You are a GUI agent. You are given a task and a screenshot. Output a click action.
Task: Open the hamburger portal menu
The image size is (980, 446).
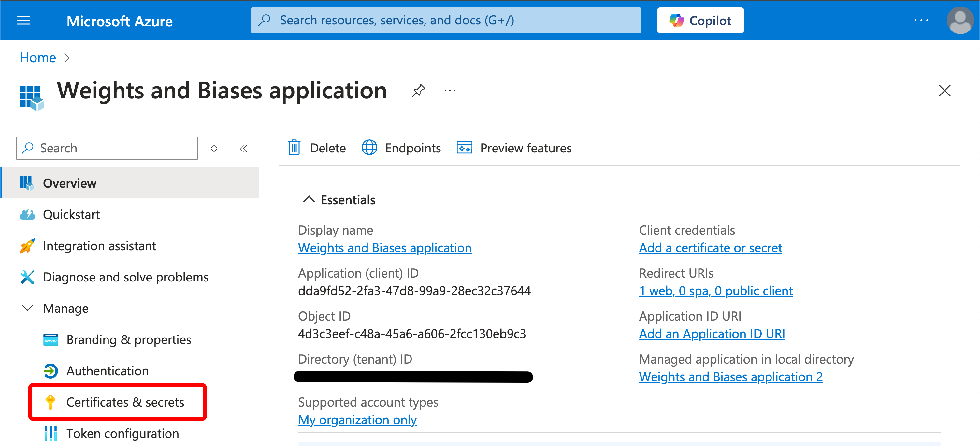click(23, 21)
